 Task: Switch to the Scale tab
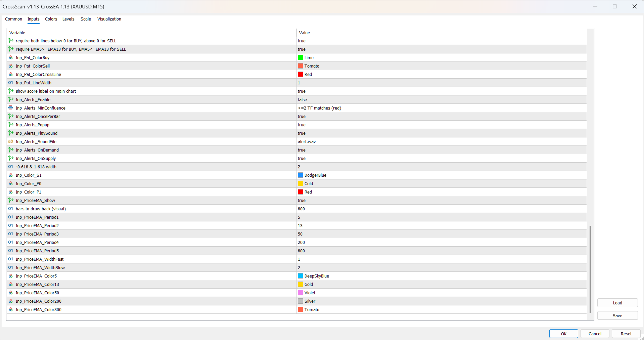coord(86,19)
